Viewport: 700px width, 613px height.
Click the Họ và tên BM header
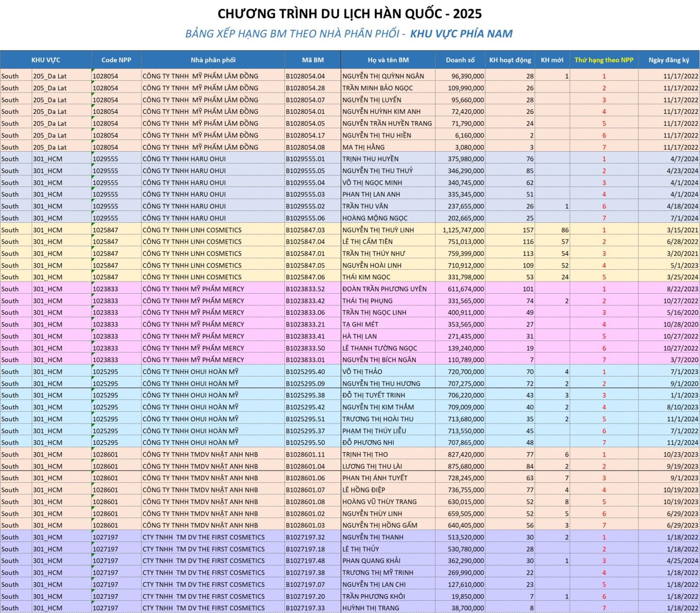[388, 60]
